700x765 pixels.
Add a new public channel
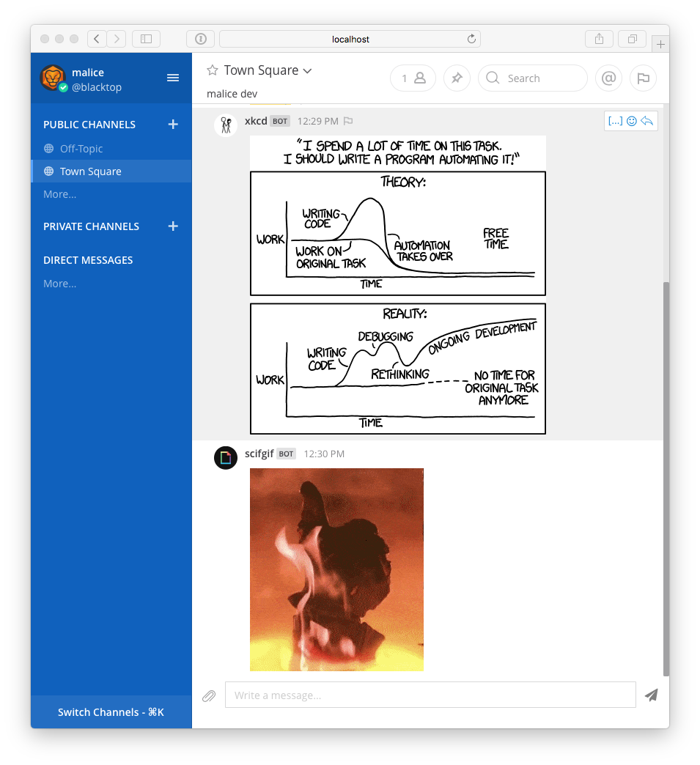(173, 125)
